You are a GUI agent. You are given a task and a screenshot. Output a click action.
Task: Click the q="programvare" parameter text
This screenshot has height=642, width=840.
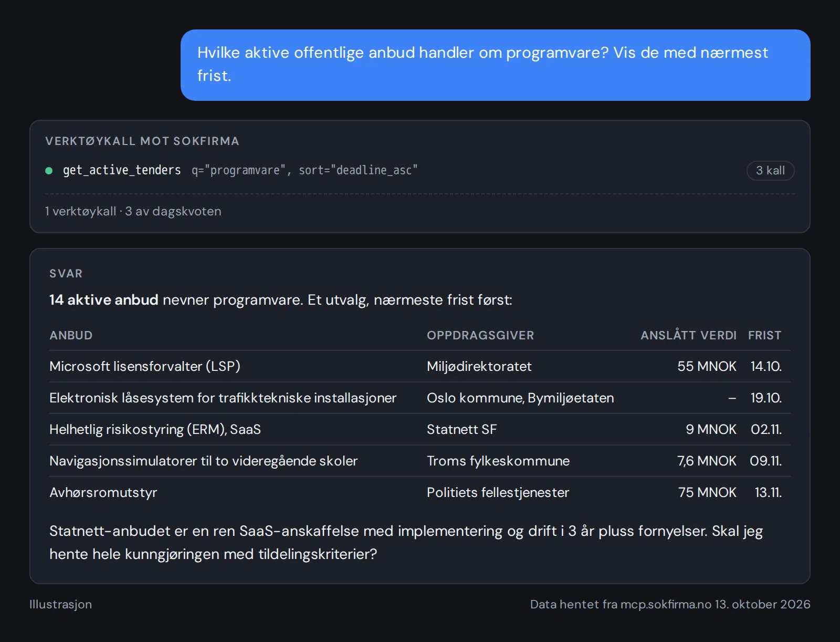tap(238, 170)
